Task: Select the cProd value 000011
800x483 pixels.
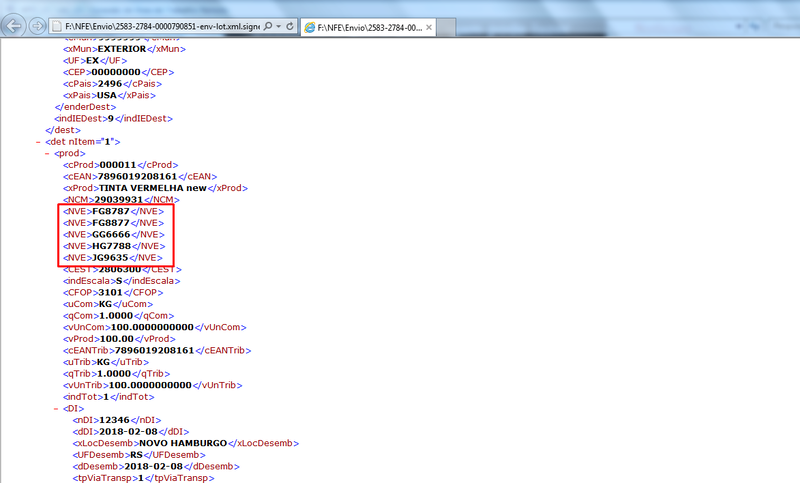Action: coord(118,165)
